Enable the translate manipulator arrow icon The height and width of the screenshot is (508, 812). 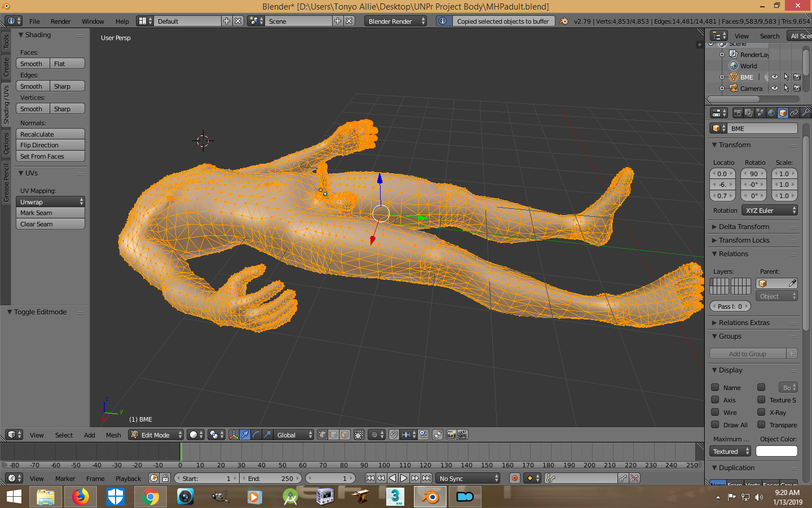click(245, 435)
